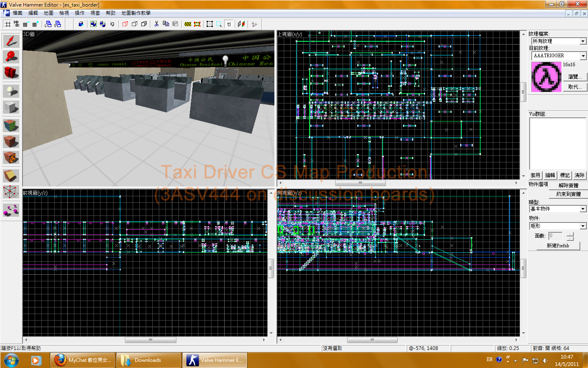Click the 解除實體 button
This screenshot has width=588, height=368.
point(568,186)
